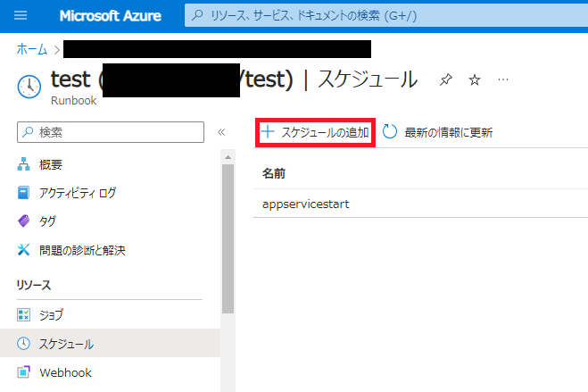Viewport: 588px width, 392px height.
Task: Click the sidebar 検索 input field
Action: pyautogui.click(x=111, y=132)
